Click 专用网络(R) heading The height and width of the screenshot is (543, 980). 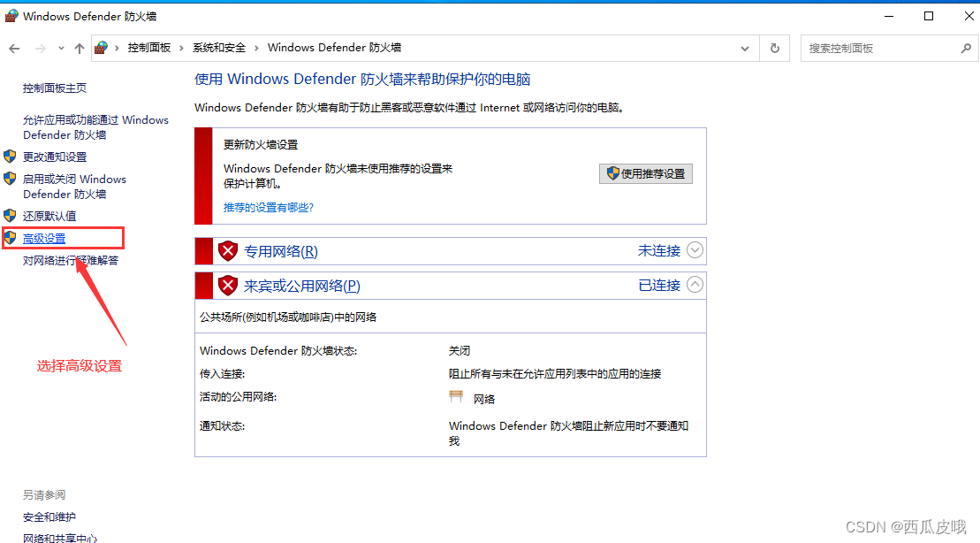point(281,251)
